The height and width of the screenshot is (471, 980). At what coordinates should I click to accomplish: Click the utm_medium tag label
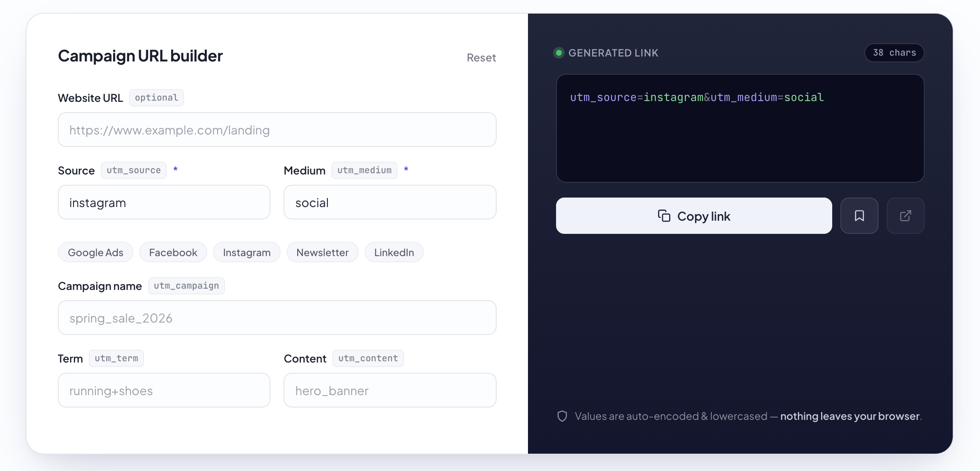[x=365, y=170]
